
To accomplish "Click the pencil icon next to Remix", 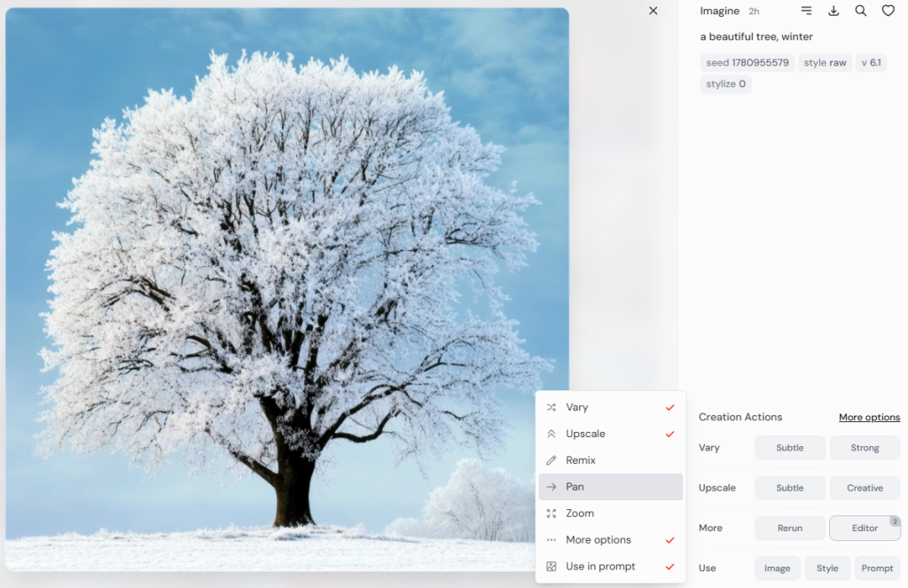I will pyautogui.click(x=552, y=460).
